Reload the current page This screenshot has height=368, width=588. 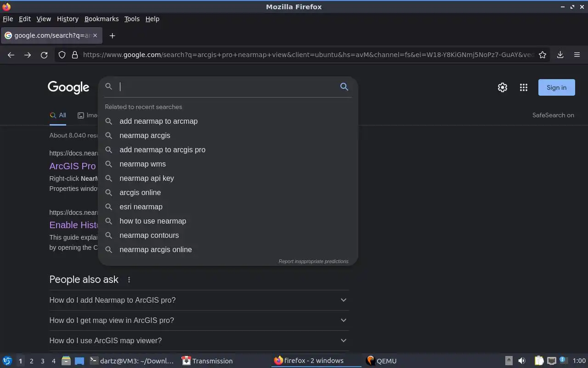point(44,55)
